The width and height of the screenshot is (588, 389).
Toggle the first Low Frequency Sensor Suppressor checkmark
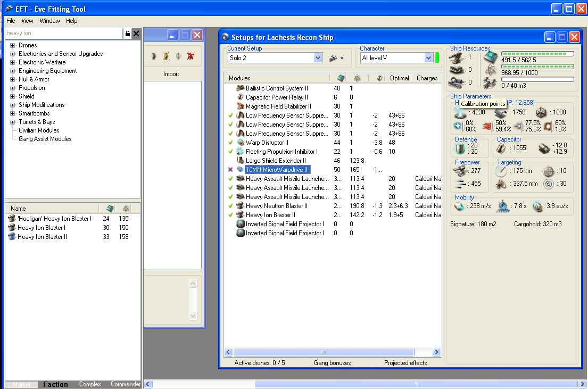click(x=230, y=115)
